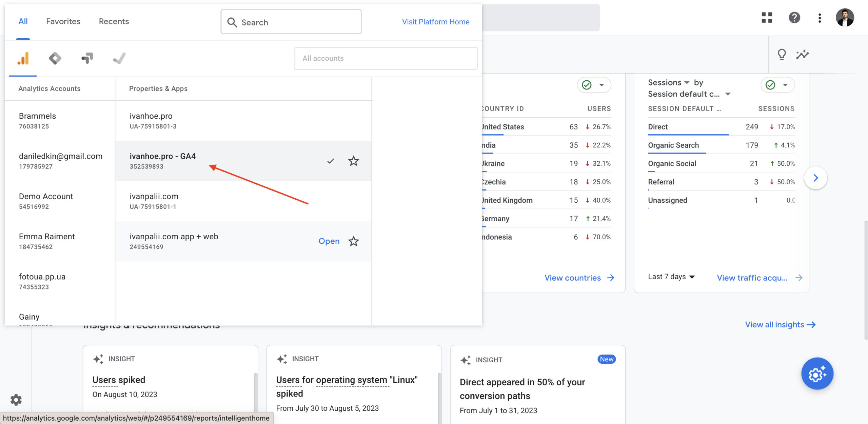Screen dimensions: 868x424
Task: Click the Admin gear icon at bottom left
Action: click(16, 400)
